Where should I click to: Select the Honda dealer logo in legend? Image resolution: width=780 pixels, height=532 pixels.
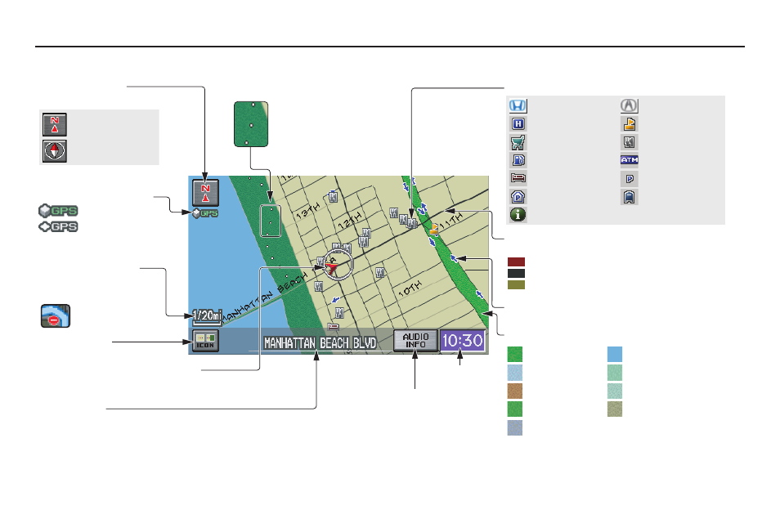tap(518, 105)
